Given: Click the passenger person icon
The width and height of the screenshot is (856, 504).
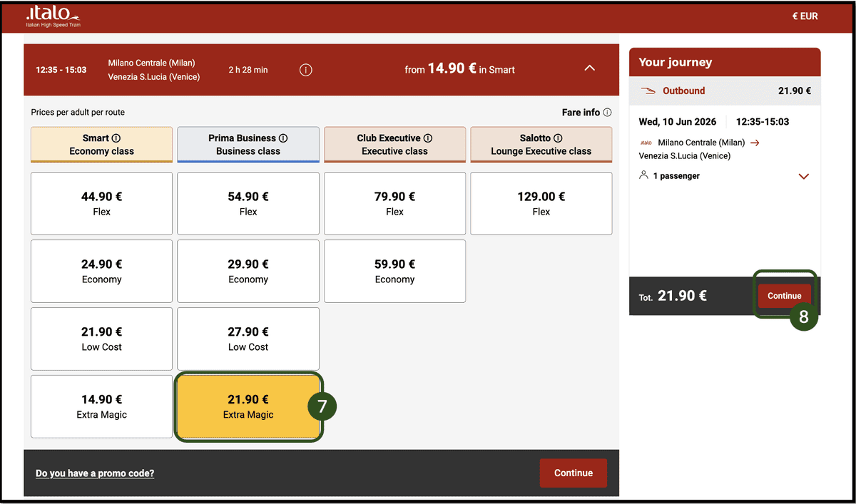Looking at the screenshot, I should pos(643,175).
